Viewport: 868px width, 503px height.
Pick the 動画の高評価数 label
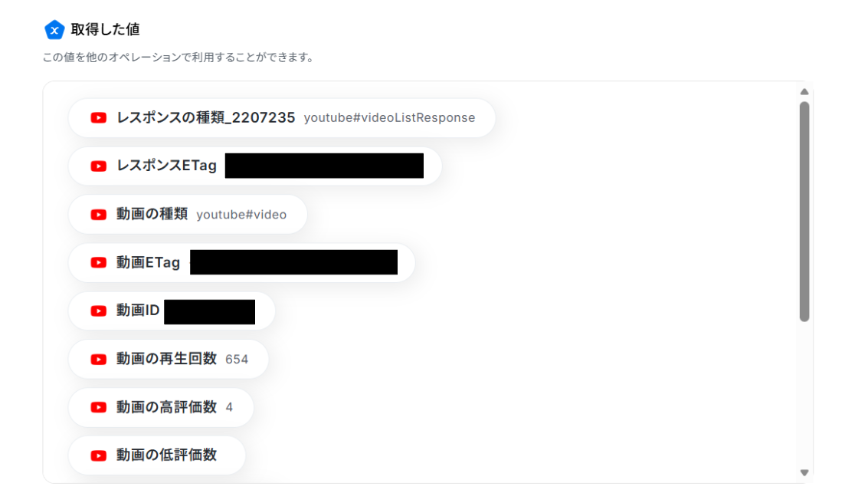pyautogui.click(x=166, y=407)
